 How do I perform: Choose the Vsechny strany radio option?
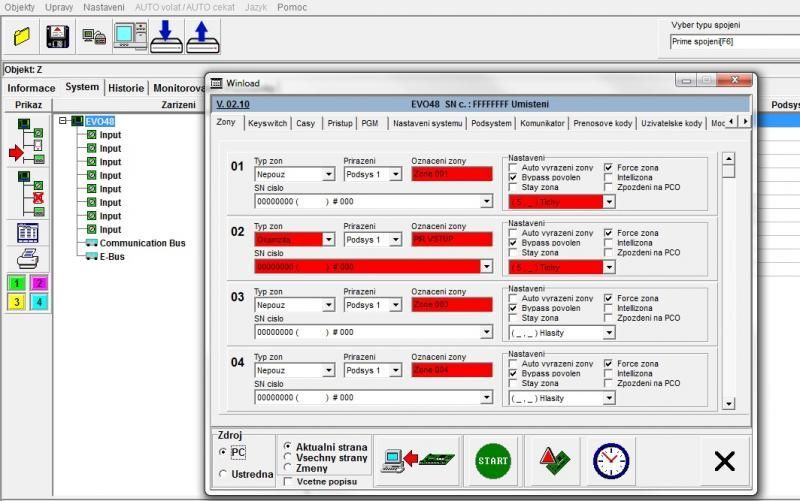tap(288, 457)
